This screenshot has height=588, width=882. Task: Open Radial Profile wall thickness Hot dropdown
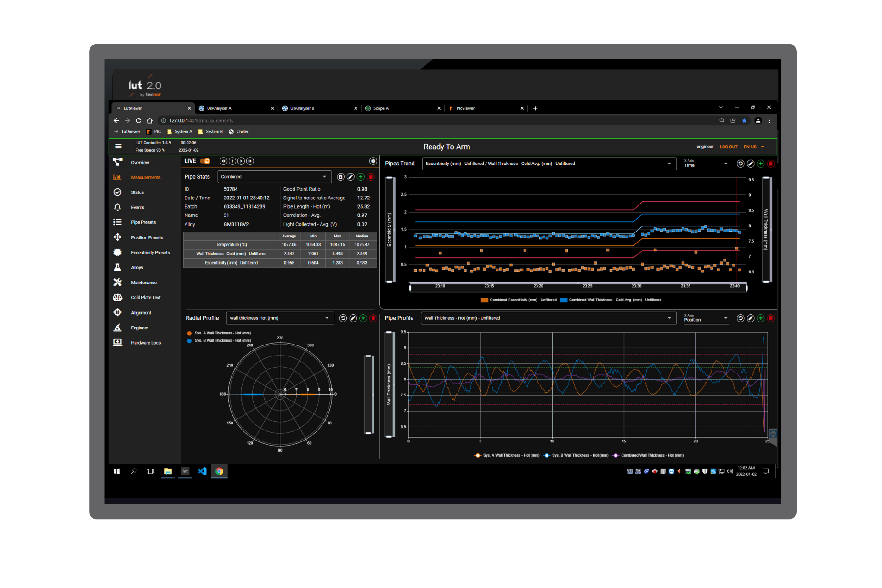pyautogui.click(x=280, y=318)
